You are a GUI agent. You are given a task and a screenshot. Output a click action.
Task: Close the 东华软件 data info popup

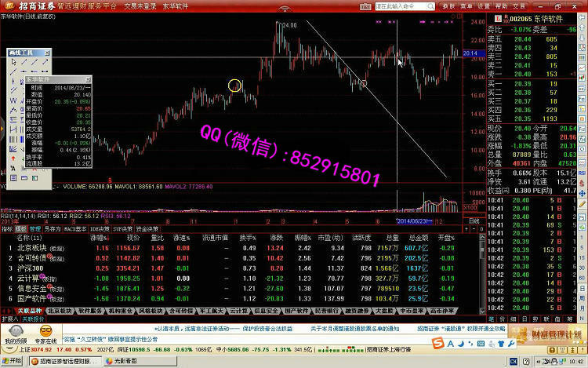click(88, 79)
